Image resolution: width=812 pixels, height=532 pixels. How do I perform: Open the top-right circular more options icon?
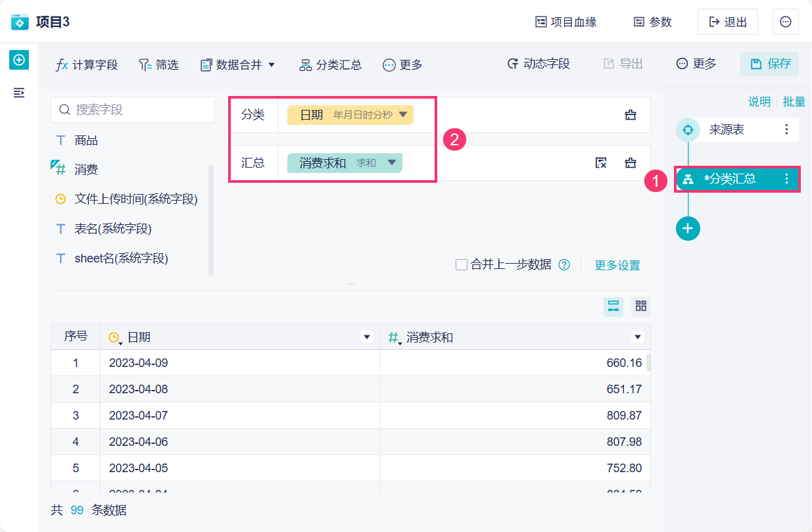[x=786, y=22]
